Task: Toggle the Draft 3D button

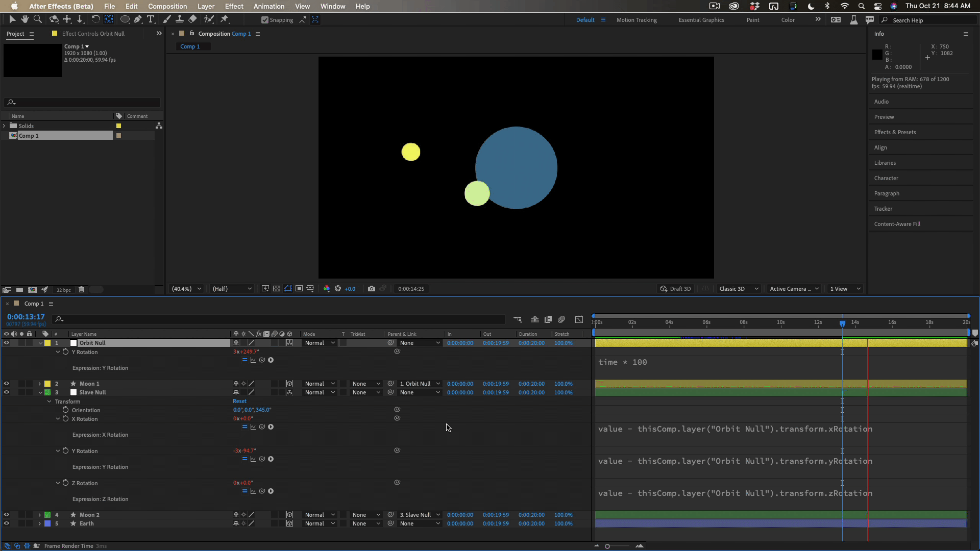Action: (675, 289)
